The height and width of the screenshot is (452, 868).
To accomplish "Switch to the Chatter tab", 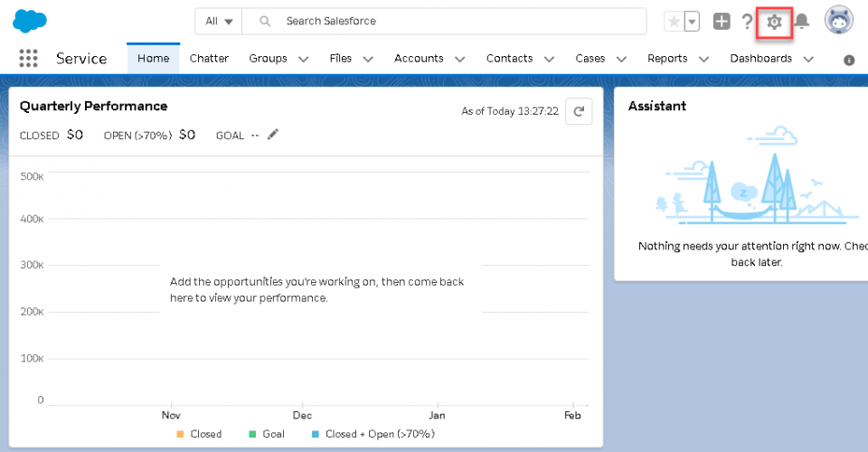I will click(x=209, y=58).
